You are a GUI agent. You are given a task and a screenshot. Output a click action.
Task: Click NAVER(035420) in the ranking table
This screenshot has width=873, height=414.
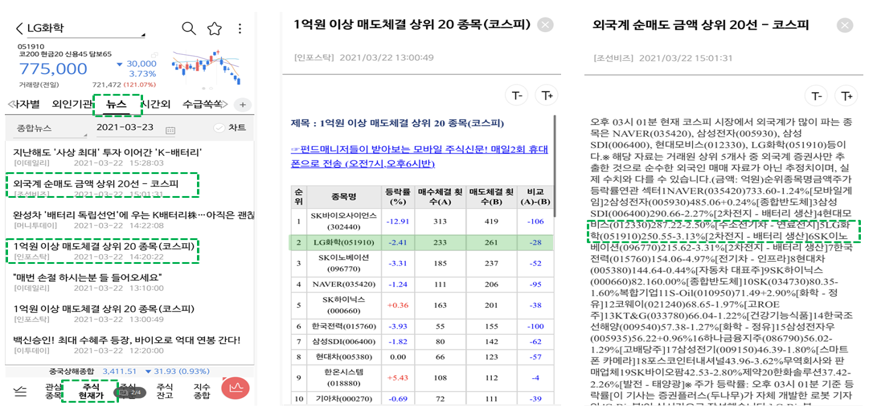tap(342, 284)
